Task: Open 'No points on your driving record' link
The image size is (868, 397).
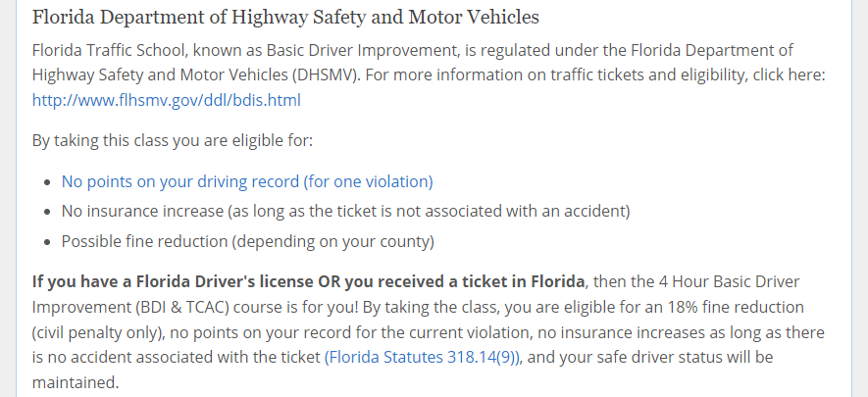Action: coord(247,181)
